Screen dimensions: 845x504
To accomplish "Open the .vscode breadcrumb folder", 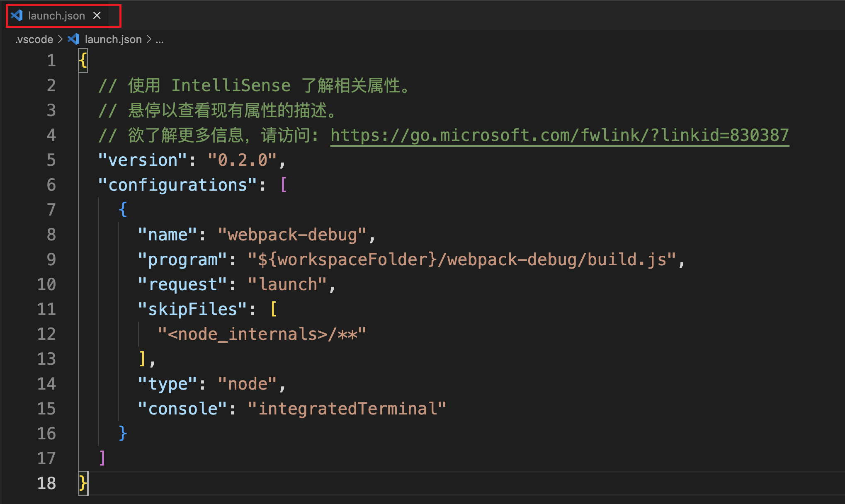I will [x=34, y=39].
